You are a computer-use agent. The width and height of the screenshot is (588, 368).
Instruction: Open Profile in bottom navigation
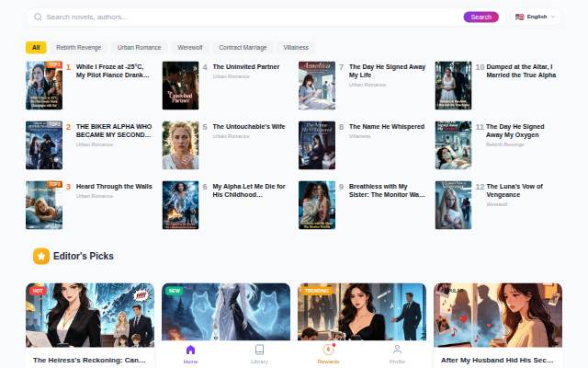[x=397, y=354]
